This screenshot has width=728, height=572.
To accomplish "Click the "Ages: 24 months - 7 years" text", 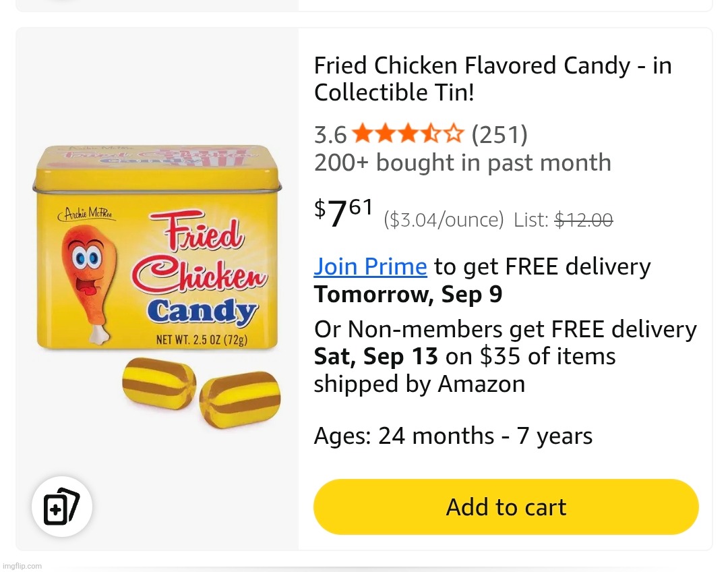I will (x=453, y=436).
